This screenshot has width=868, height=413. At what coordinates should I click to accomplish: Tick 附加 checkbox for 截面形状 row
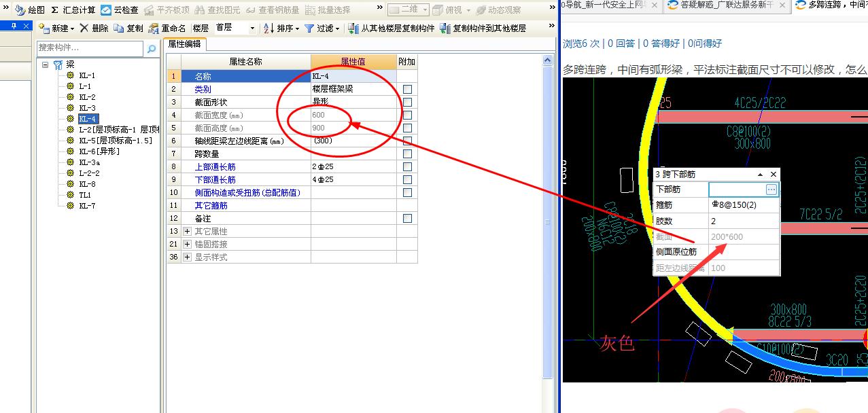pos(407,102)
